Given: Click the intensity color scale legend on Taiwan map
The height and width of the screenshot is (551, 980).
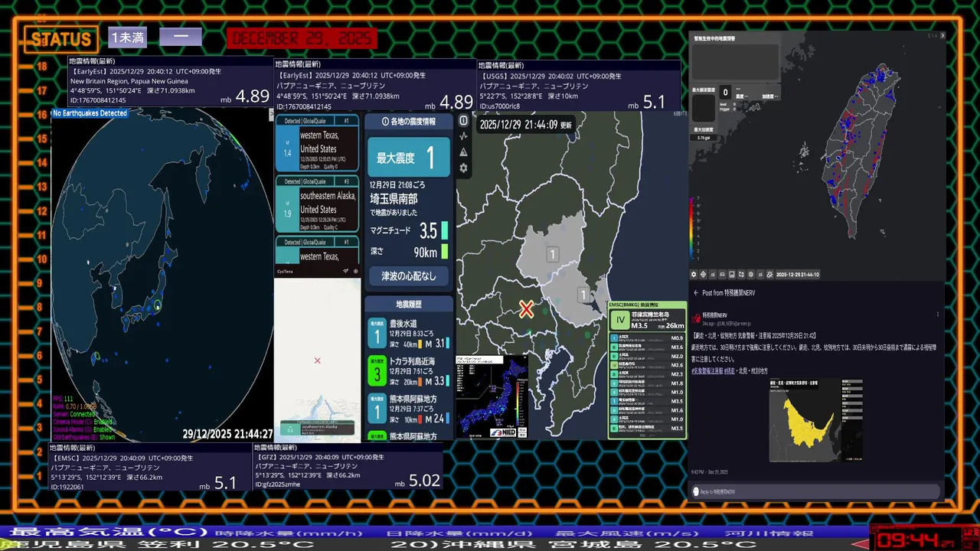Looking at the screenshot, I should pos(694,228).
